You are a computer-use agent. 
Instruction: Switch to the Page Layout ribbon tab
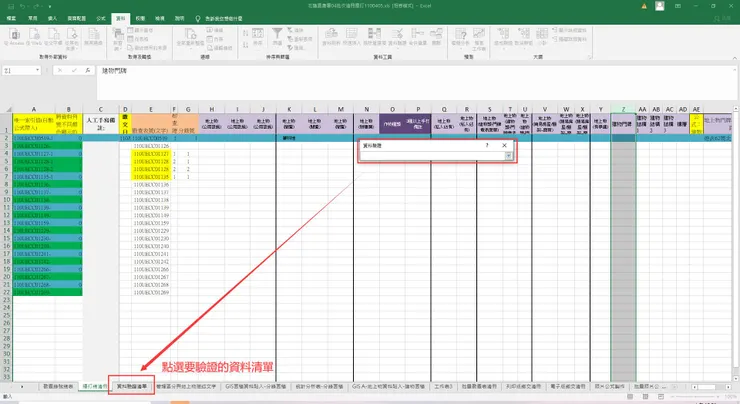coord(76,18)
